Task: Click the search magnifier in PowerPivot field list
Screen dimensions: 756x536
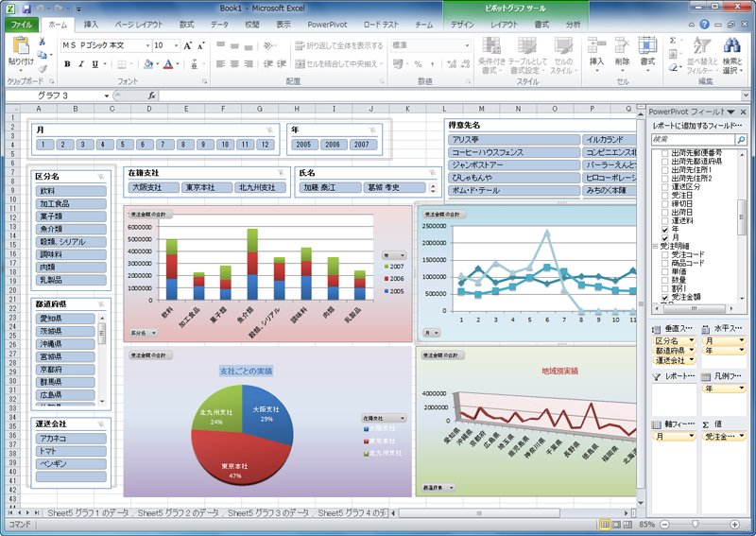Action: 741,139
